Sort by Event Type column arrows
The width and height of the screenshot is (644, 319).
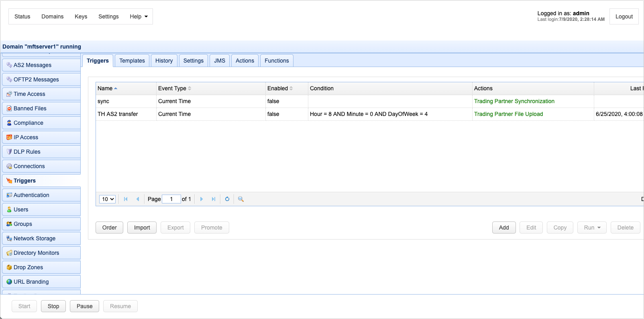coord(190,88)
